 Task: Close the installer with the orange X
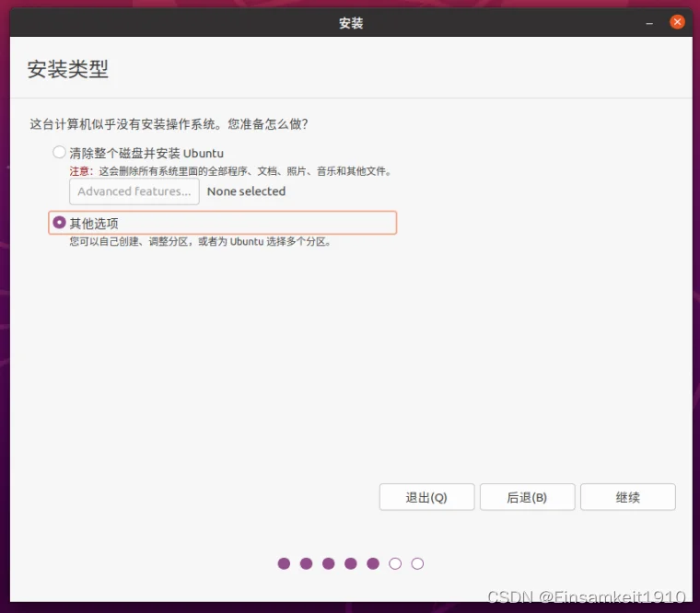tap(677, 22)
